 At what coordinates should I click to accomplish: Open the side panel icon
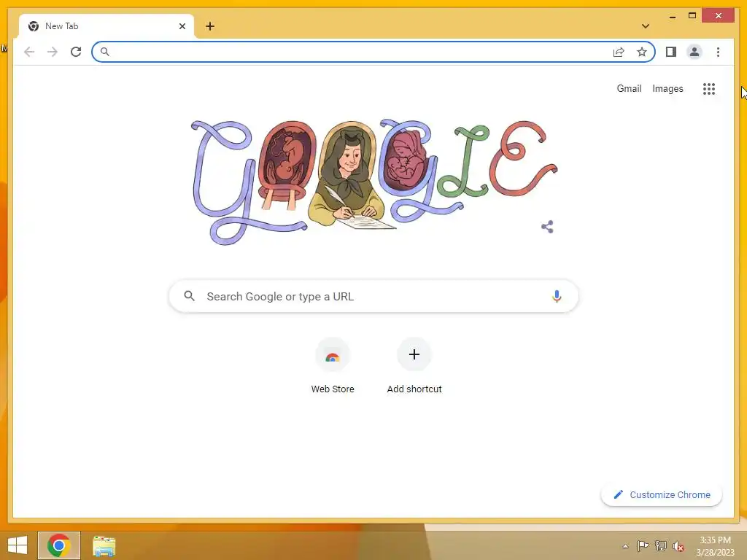coord(671,52)
